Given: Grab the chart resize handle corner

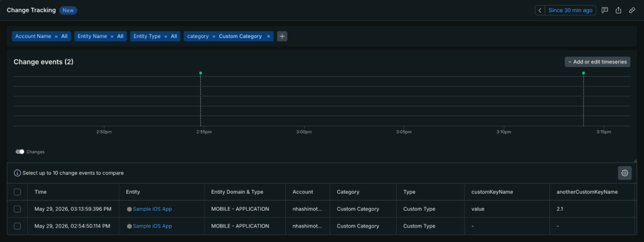Looking at the screenshot, I should point(635,160).
